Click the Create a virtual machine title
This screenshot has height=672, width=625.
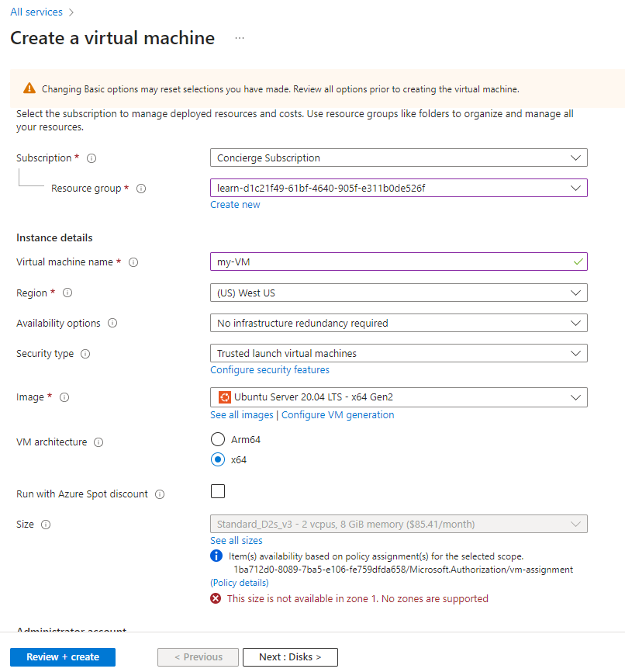tap(112, 38)
